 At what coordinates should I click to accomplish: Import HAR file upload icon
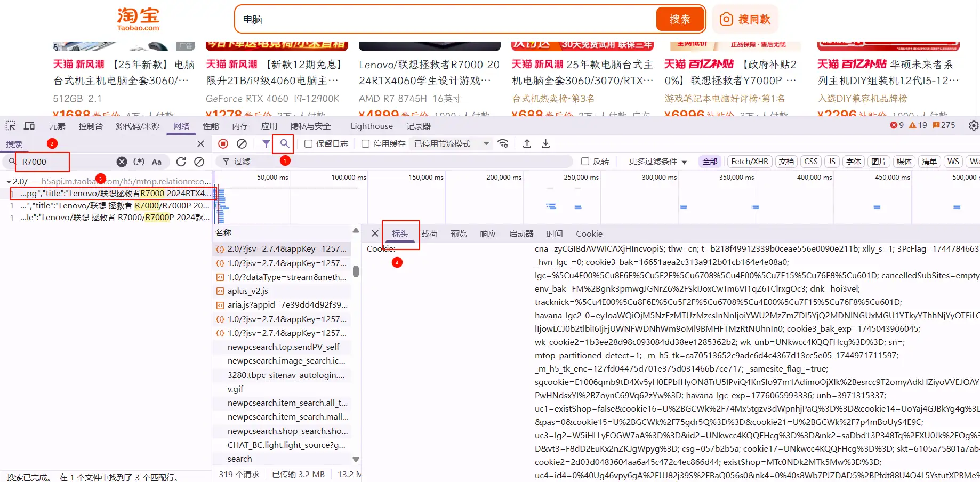pos(527,143)
